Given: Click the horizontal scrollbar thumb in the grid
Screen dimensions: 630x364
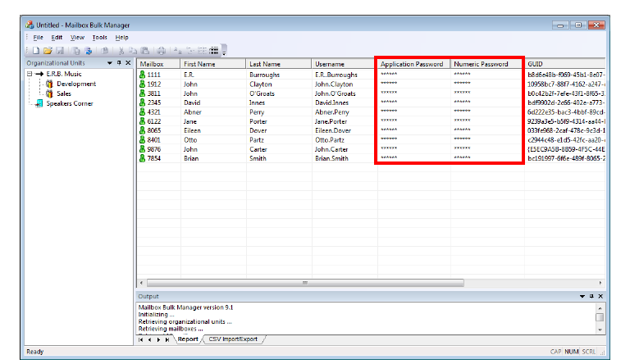Looking at the screenshot, I should pyautogui.click(x=305, y=283).
